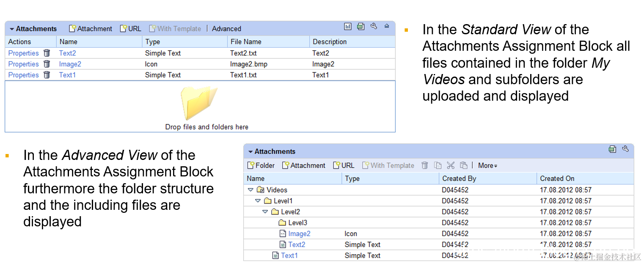The height and width of the screenshot is (264, 644).
Task: Click the text file icon beside Text2 in tree
Action: [283, 245]
